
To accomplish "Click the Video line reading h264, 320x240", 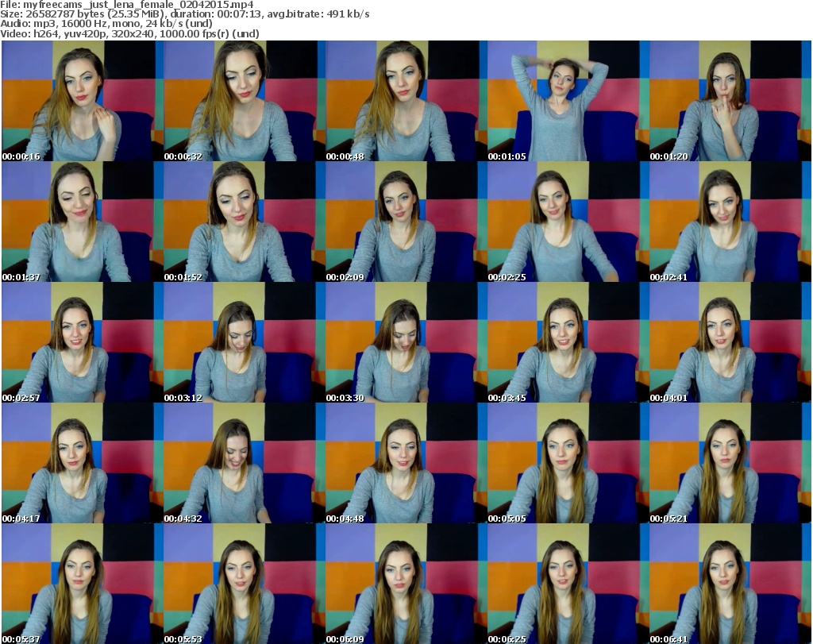I will [x=129, y=33].
